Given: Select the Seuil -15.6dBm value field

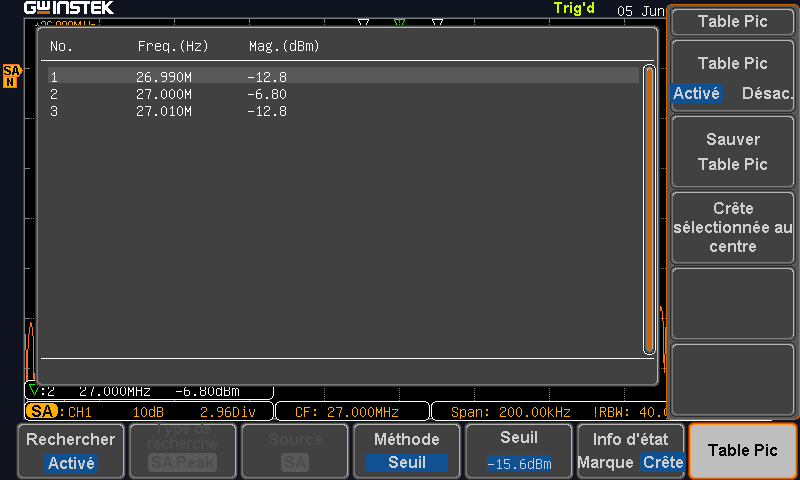Looking at the screenshot, I should (519, 464).
